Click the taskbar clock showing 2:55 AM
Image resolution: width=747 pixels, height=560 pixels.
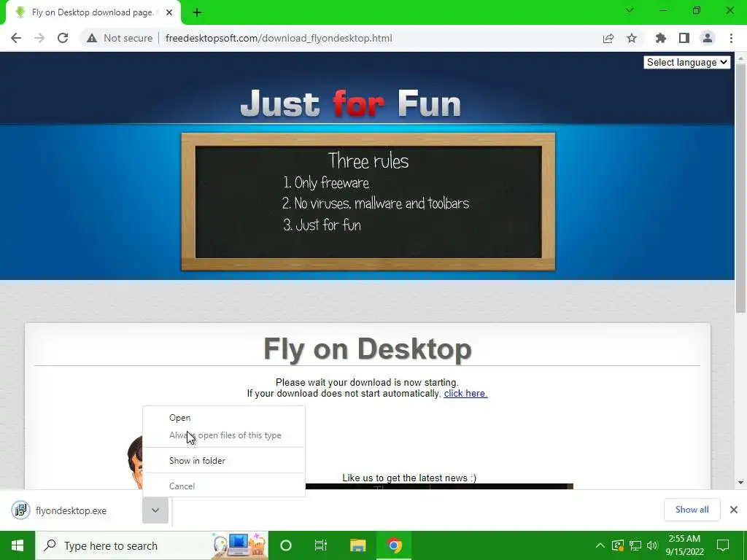[x=684, y=545]
